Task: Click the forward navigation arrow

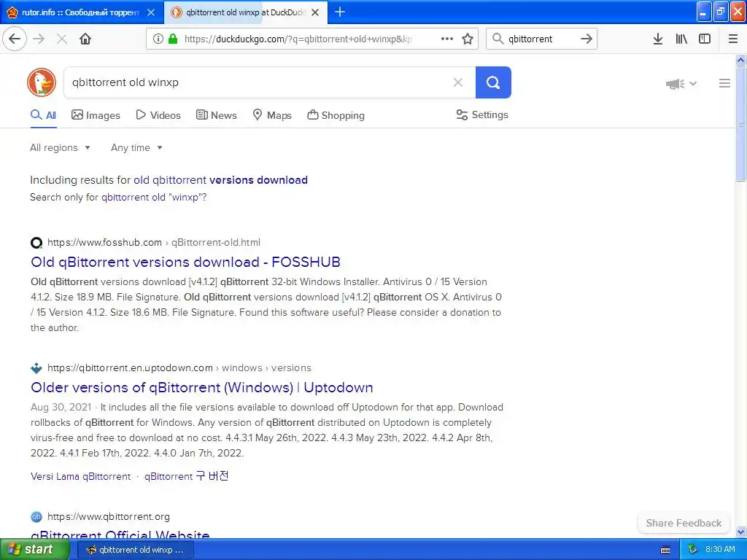Action: (39, 39)
